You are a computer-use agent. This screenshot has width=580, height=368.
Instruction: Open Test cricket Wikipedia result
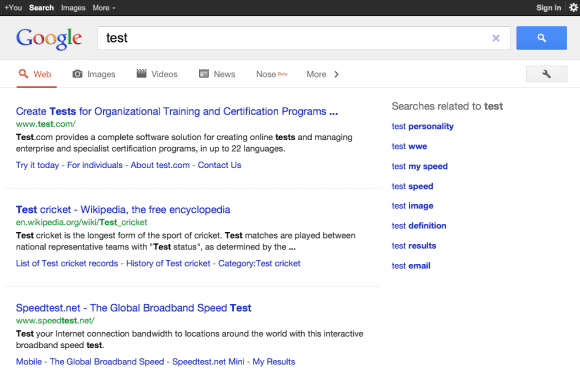point(123,209)
